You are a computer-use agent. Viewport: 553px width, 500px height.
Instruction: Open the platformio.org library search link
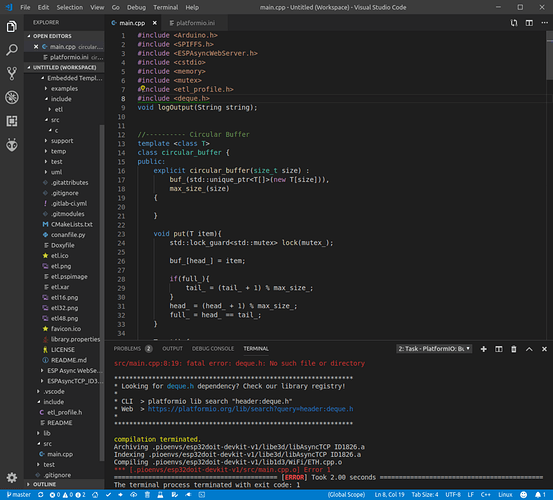(x=250, y=409)
